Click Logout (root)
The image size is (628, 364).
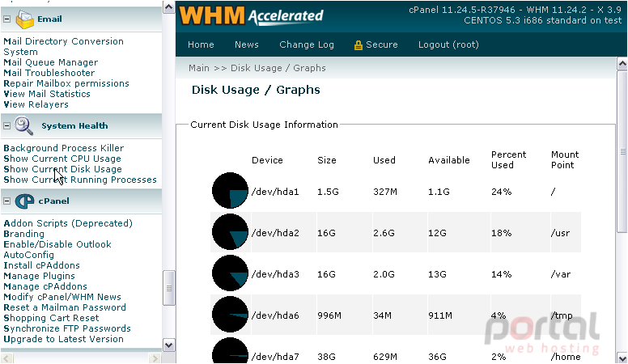point(448,44)
